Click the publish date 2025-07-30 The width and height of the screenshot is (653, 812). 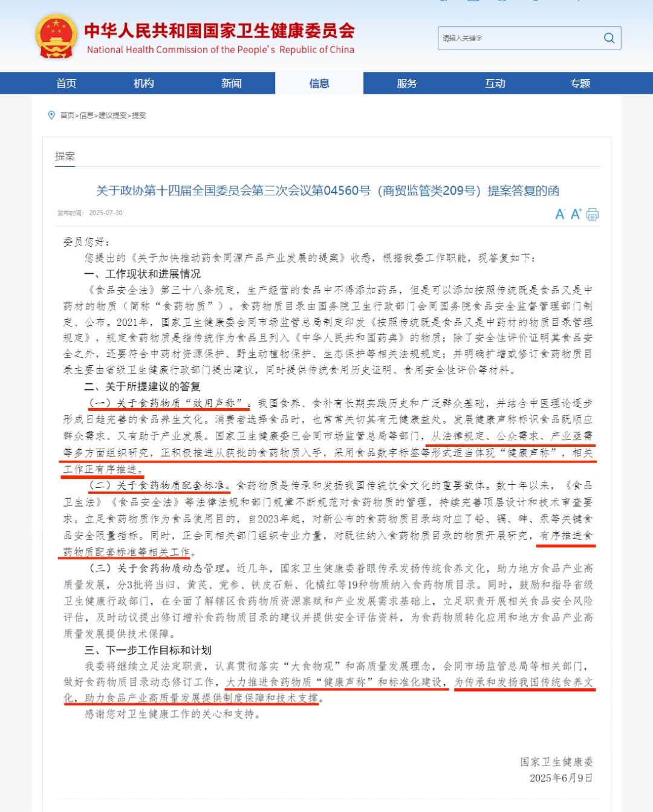(105, 213)
